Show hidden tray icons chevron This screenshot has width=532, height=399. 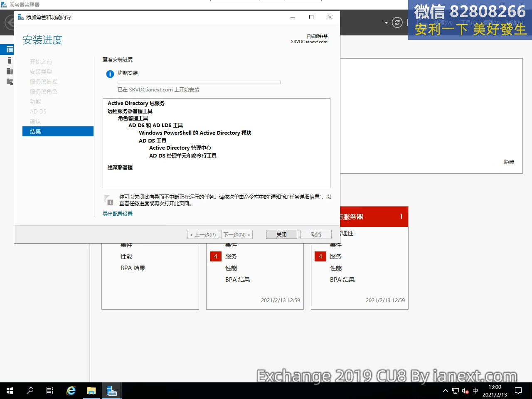tap(446, 391)
